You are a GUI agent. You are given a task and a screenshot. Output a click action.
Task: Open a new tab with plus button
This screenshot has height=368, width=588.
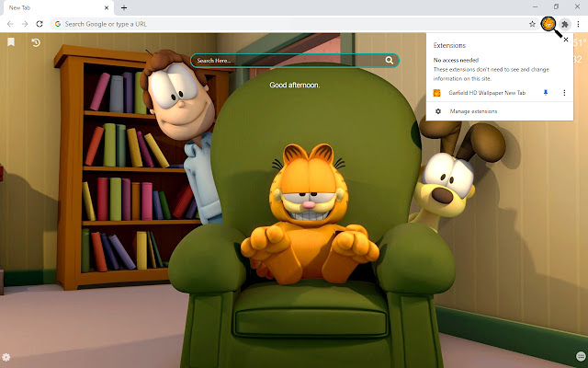(124, 7)
